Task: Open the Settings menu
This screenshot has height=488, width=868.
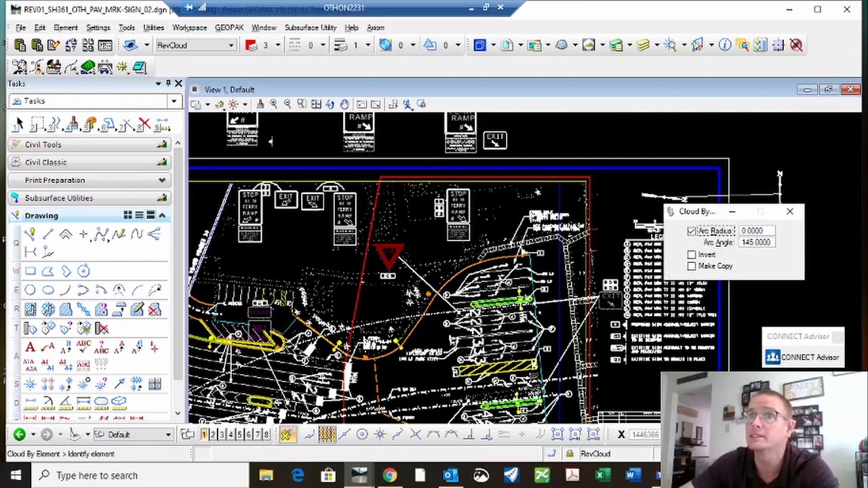Action: 98,28
